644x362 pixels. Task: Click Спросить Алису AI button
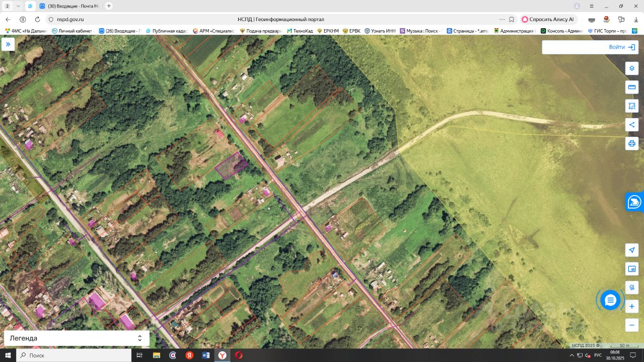point(547,20)
